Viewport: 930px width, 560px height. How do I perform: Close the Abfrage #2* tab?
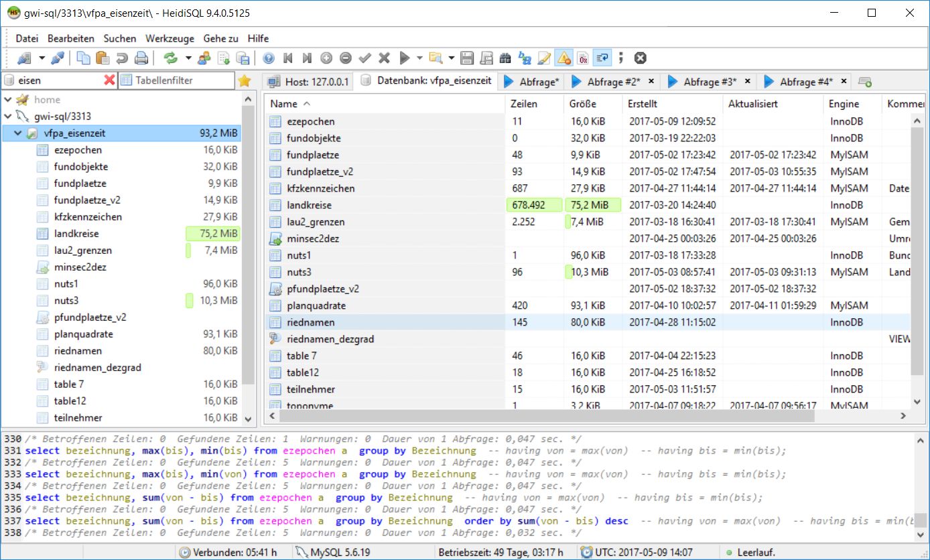[651, 81]
